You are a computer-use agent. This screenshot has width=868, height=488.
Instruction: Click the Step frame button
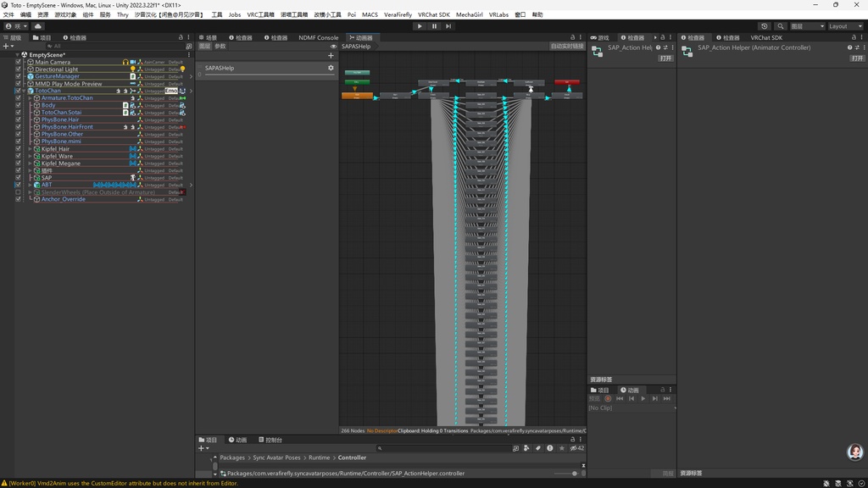[448, 26]
